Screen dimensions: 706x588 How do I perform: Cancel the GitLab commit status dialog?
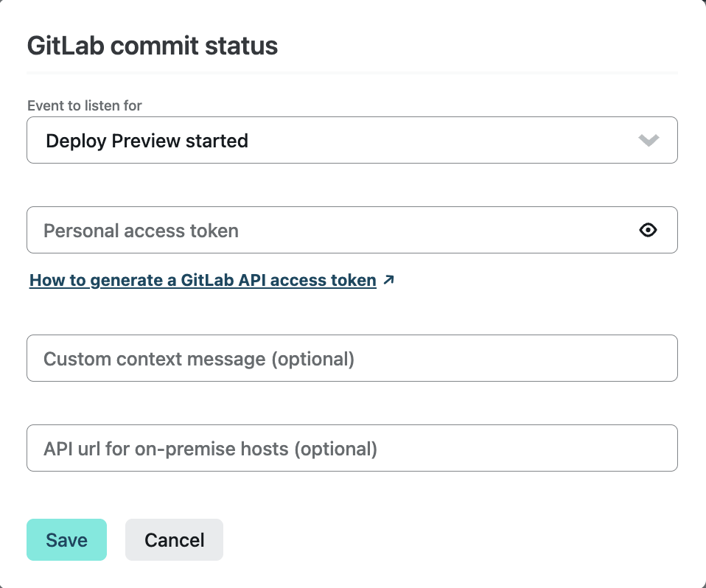(174, 540)
